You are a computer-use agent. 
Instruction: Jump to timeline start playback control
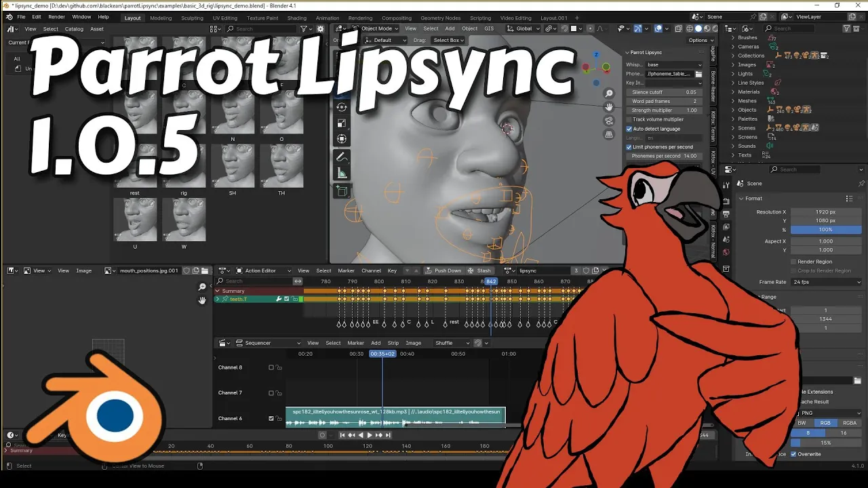point(342,435)
